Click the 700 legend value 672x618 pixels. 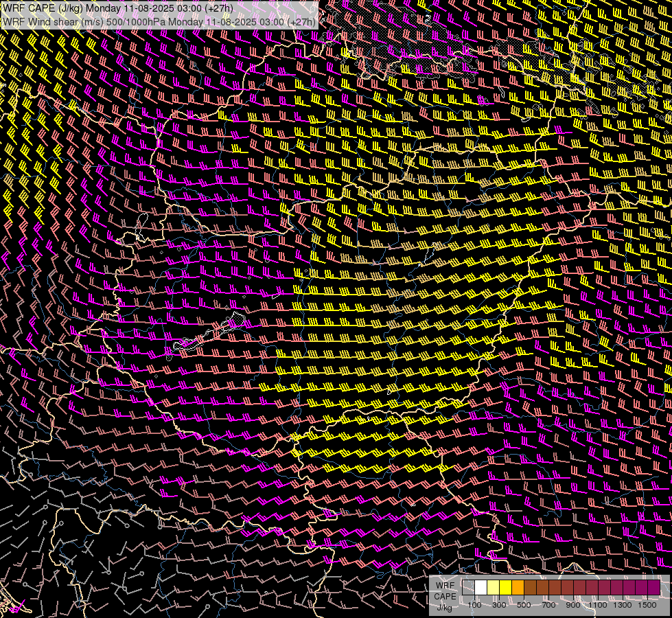(548, 605)
